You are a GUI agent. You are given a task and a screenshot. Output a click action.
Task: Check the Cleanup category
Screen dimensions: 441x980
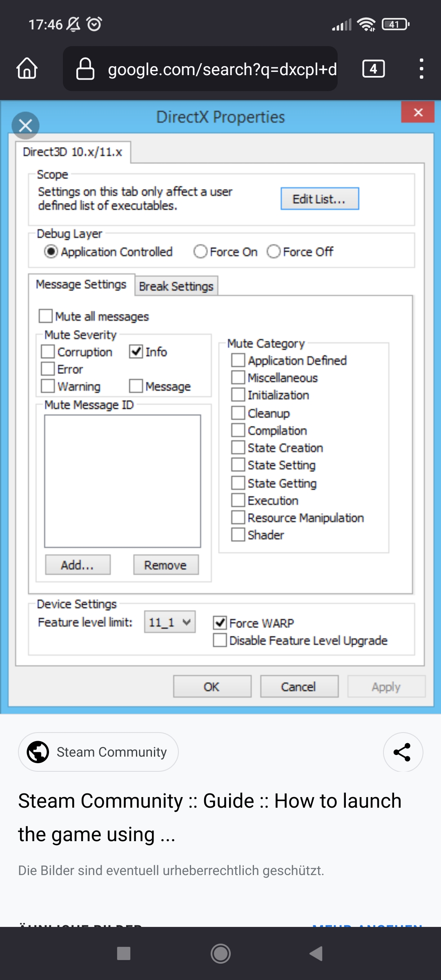[x=238, y=413]
